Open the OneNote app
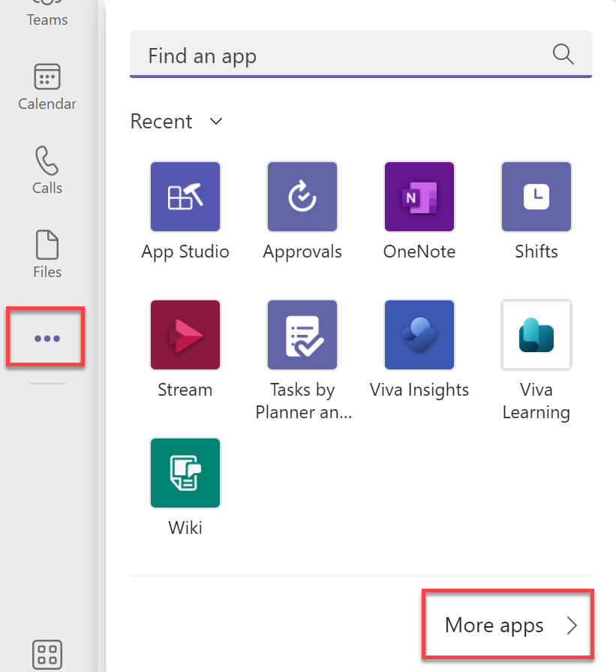This screenshot has width=616, height=672. [419, 211]
